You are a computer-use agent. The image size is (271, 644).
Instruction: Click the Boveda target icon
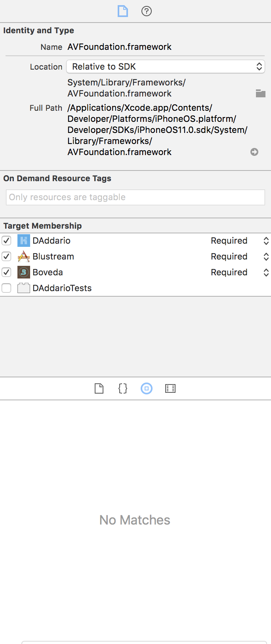pyautogui.click(x=24, y=272)
